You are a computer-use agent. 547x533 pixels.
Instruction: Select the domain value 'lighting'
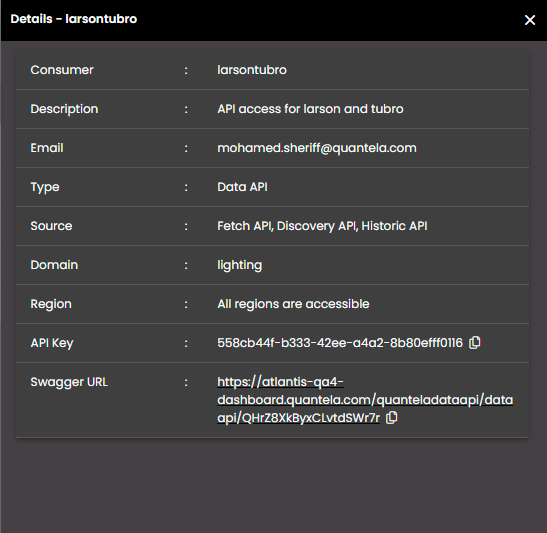pyautogui.click(x=239, y=265)
